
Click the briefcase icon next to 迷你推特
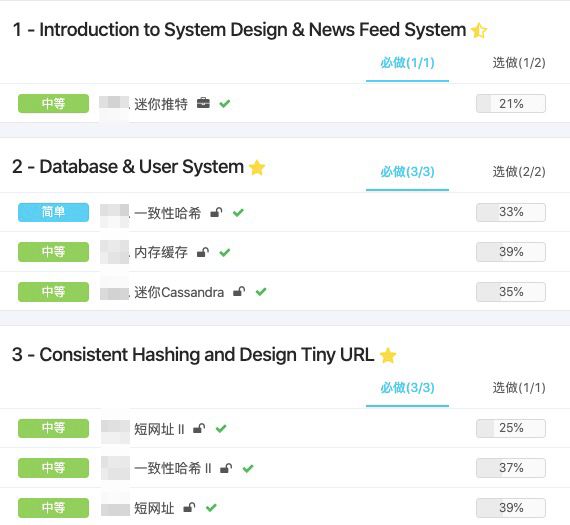click(x=203, y=103)
